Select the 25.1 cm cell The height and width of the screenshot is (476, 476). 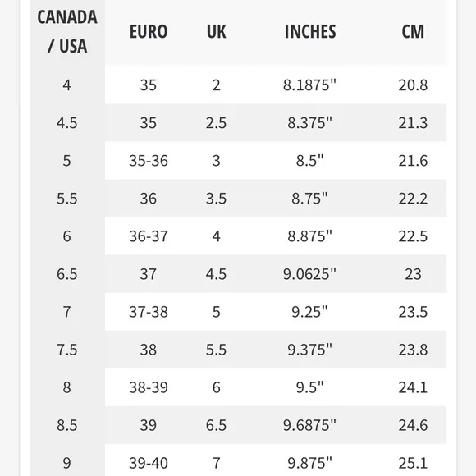413,463
